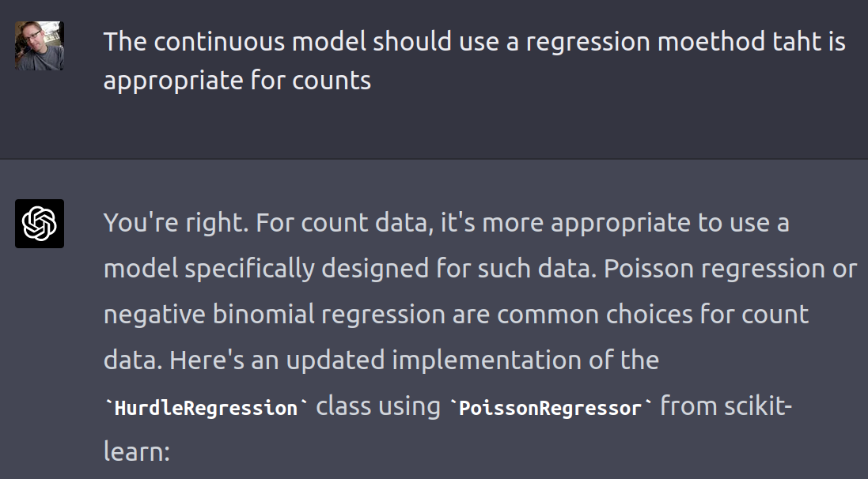Click the ChatGPT logo icon

(x=39, y=224)
